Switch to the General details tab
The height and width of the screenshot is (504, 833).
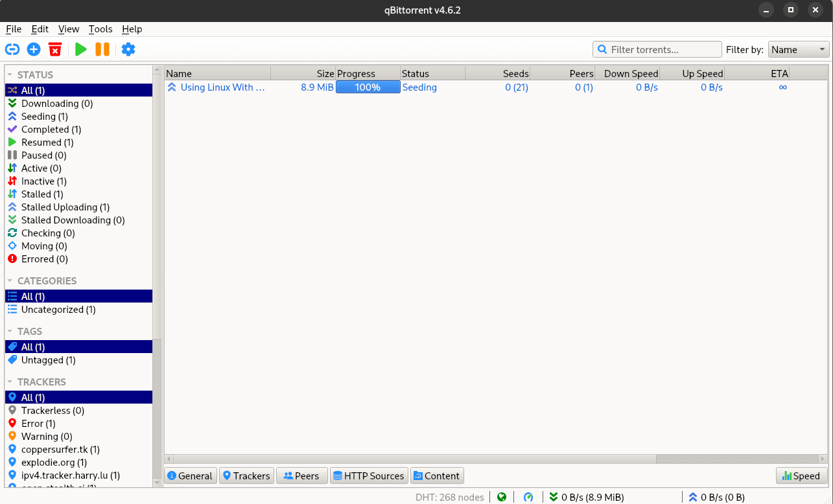click(x=191, y=476)
